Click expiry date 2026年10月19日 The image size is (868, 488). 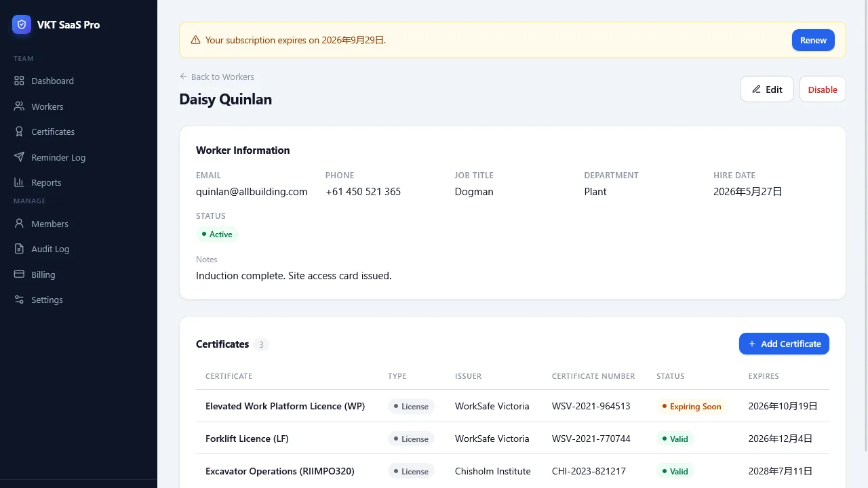(783, 406)
